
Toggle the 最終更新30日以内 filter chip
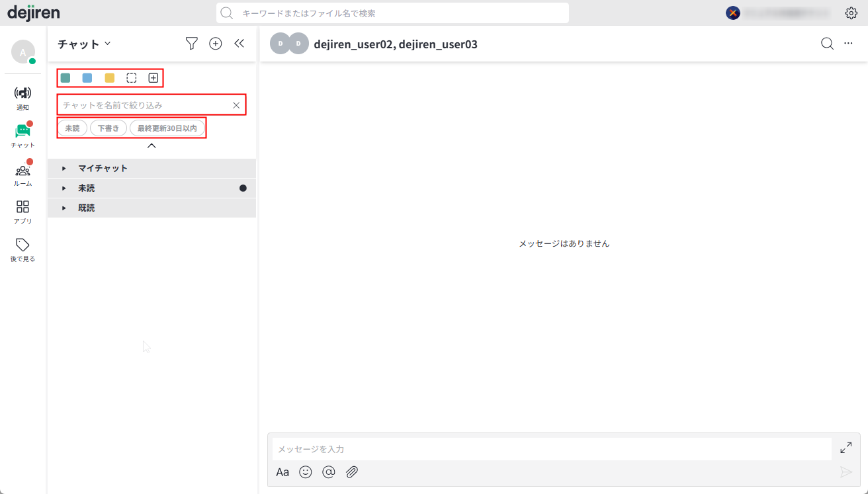coord(167,128)
